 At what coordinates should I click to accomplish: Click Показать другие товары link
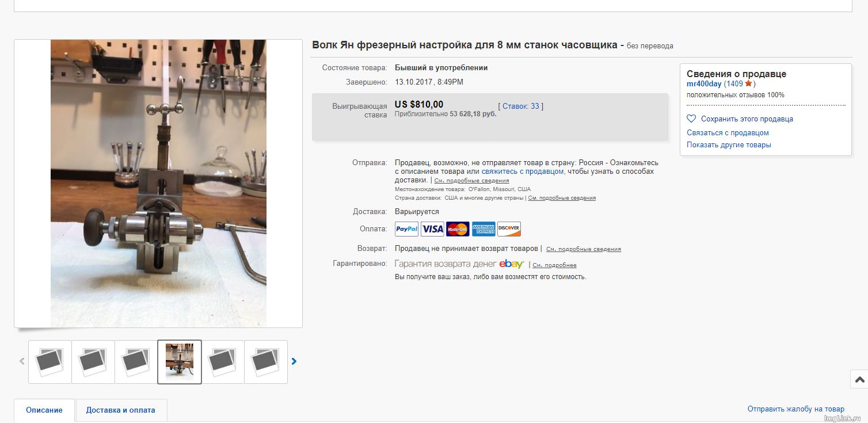pyautogui.click(x=729, y=145)
